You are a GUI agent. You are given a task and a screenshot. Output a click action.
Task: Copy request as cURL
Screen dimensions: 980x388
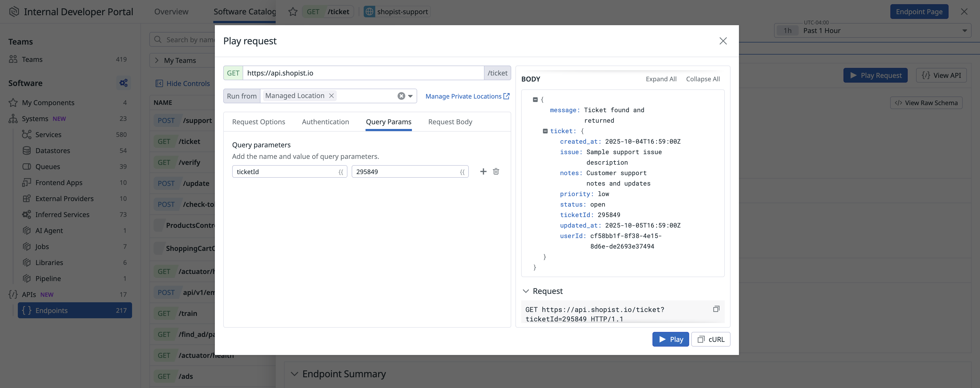[x=710, y=339]
